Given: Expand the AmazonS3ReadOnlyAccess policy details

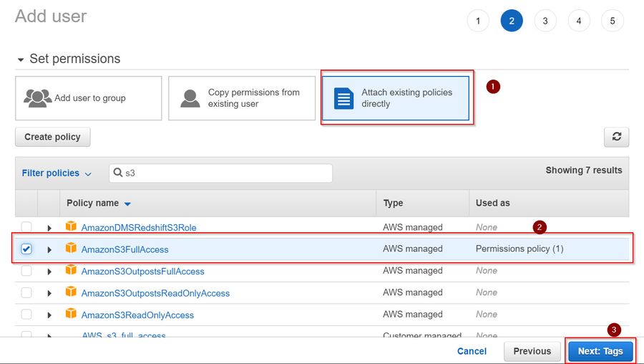Looking at the screenshot, I should (49, 315).
